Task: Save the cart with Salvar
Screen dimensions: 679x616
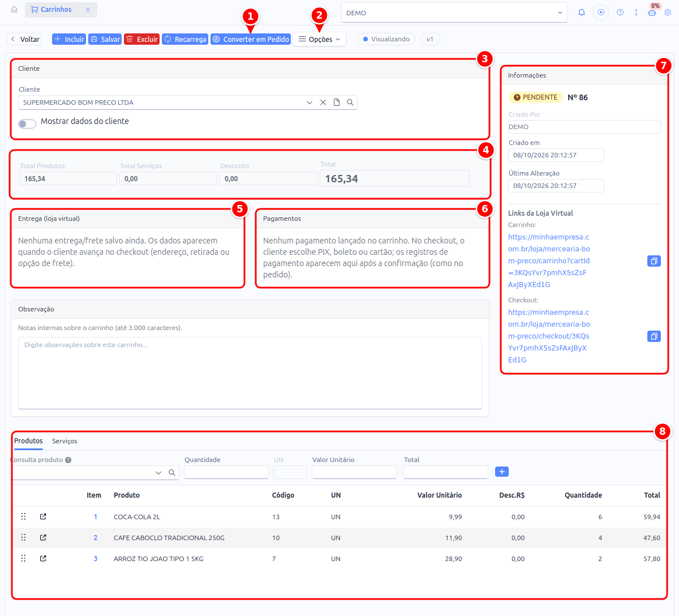Action: 105,39
